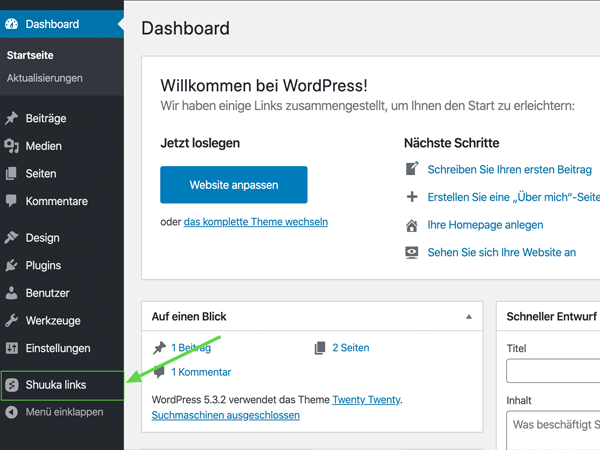Image resolution: width=600 pixels, height=450 pixels.
Task: Open the Aktualisierungen submenu entry
Action: pyautogui.click(x=44, y=78)
